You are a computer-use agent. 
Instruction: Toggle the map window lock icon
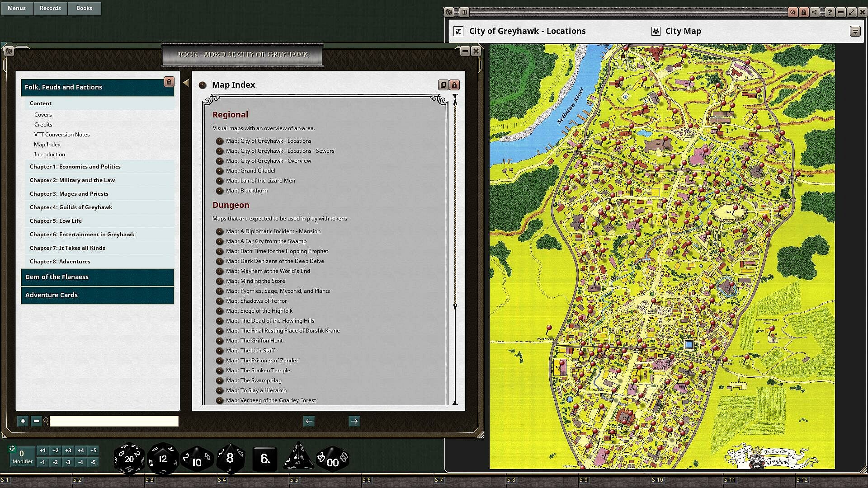pos(804,12)
